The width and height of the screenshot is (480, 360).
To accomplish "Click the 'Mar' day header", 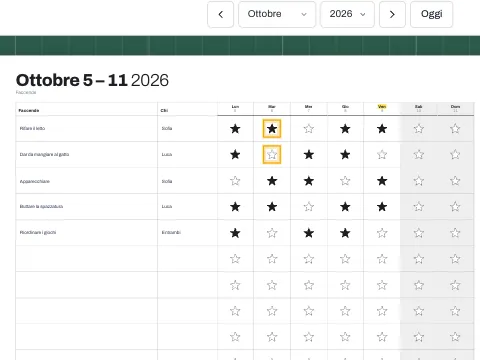I will pyautogui.click(x=272, y=108).
